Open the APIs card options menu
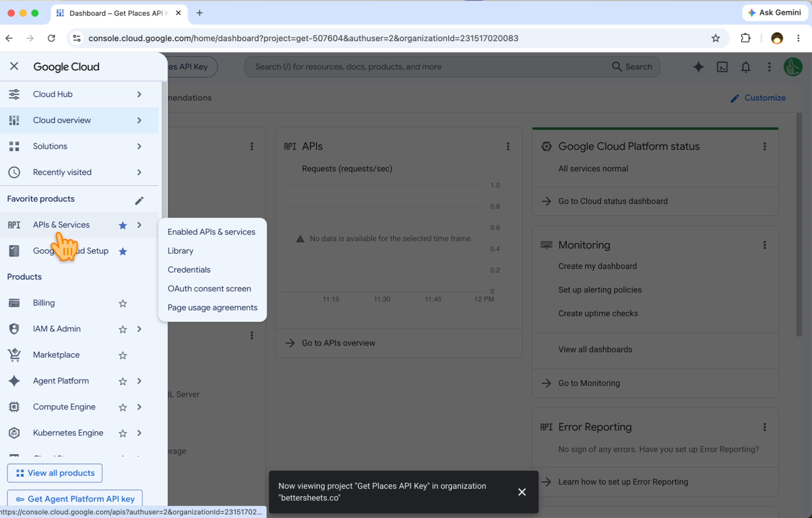 pyautogui.click(x=508, y=146)
